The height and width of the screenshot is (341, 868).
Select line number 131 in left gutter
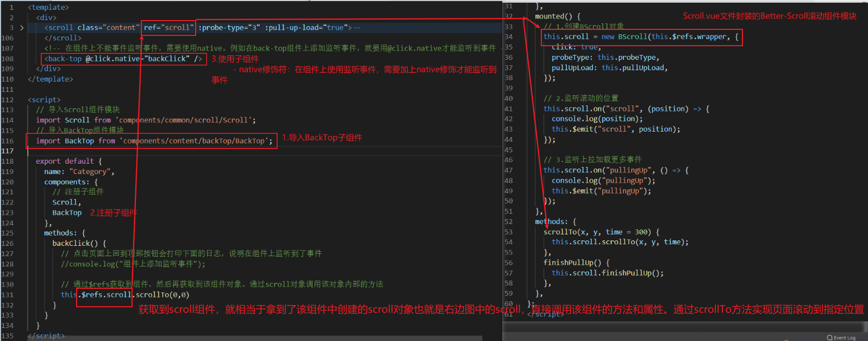[8, 295]
